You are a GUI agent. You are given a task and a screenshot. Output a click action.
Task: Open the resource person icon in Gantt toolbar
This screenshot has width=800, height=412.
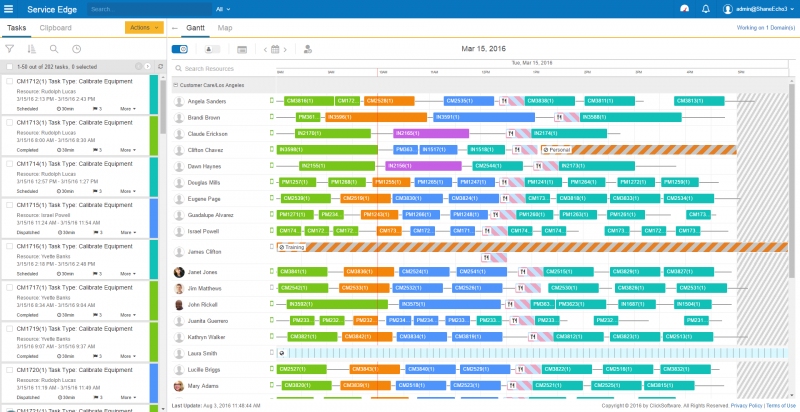[x=308, y=49]
